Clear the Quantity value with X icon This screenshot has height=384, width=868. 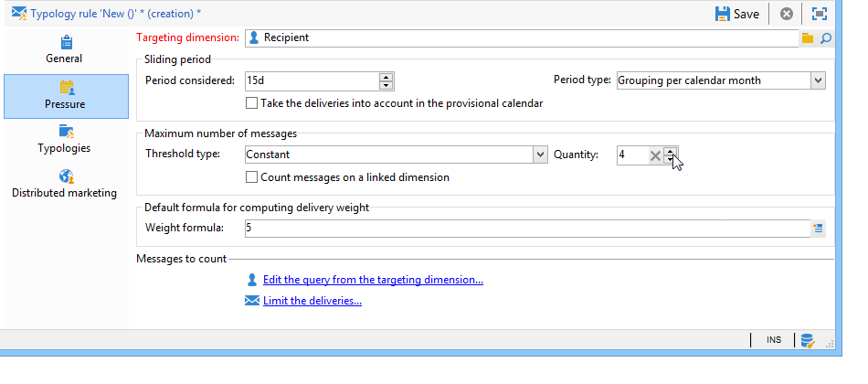[x=654, y=155]
